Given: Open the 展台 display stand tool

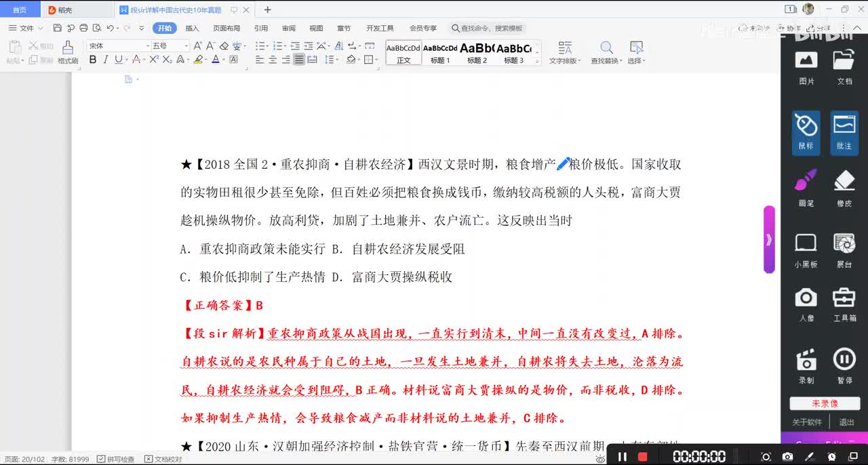Looking at the screenshot, I should point(844,250).
